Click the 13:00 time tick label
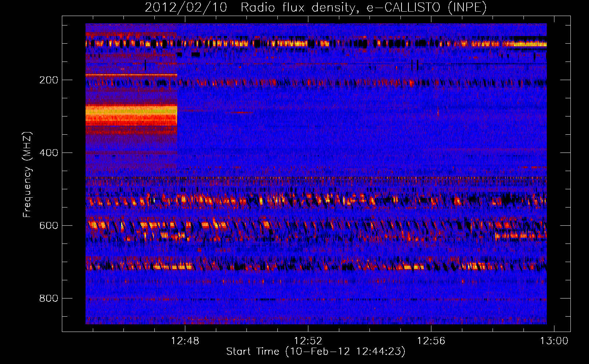589x364 pixels. click(554, 341)
